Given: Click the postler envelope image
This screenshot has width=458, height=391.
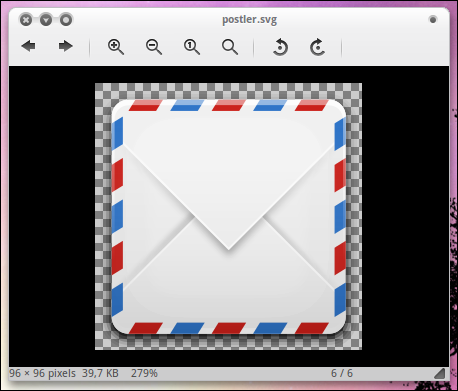Looking at the screenshot, I should [228, 216].
